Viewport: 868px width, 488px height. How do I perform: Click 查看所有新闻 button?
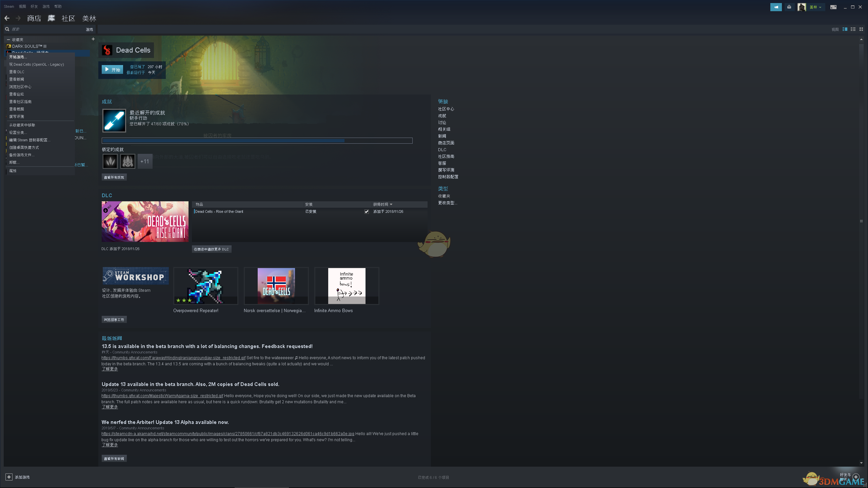[x=114, y=459]
